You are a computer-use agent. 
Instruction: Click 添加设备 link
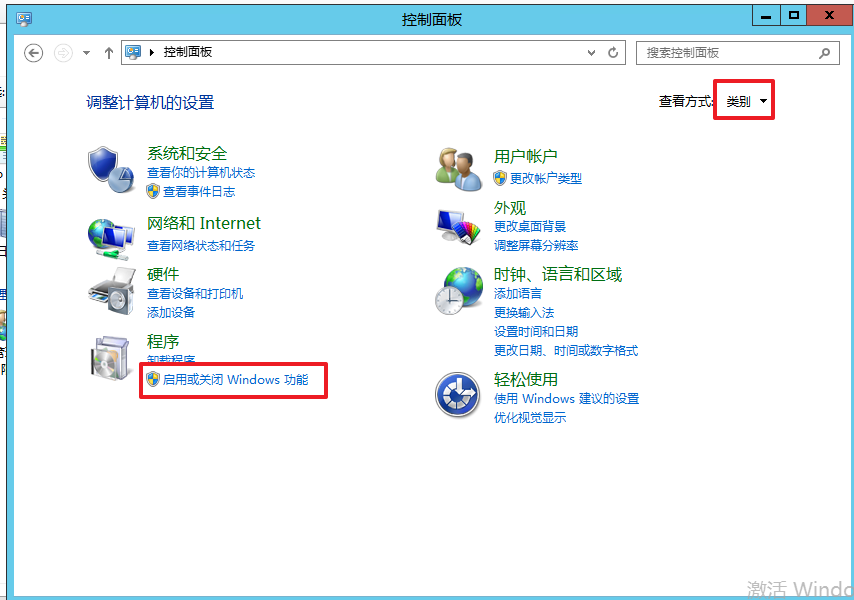[171, 313]
